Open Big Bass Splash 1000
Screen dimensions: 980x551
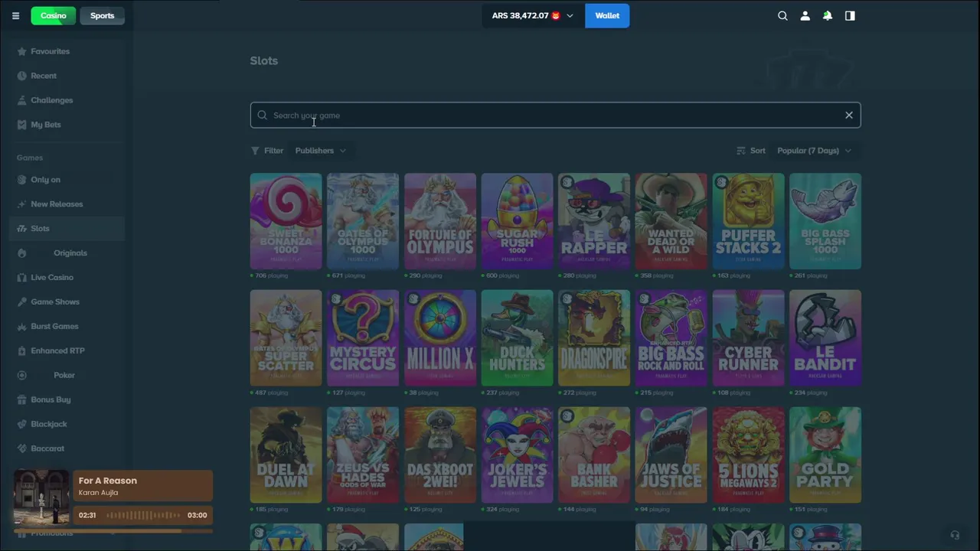click(x=825, y=221)
